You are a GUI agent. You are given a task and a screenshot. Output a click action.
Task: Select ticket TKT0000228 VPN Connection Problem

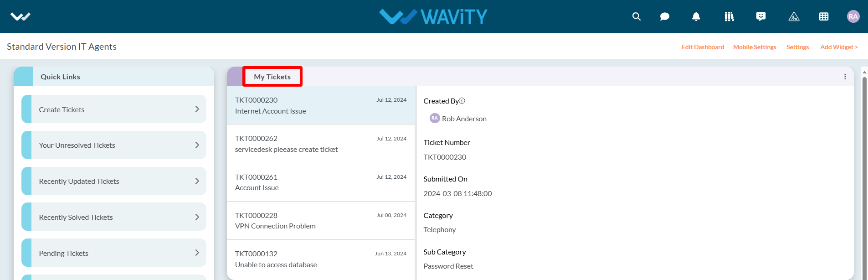321,220
